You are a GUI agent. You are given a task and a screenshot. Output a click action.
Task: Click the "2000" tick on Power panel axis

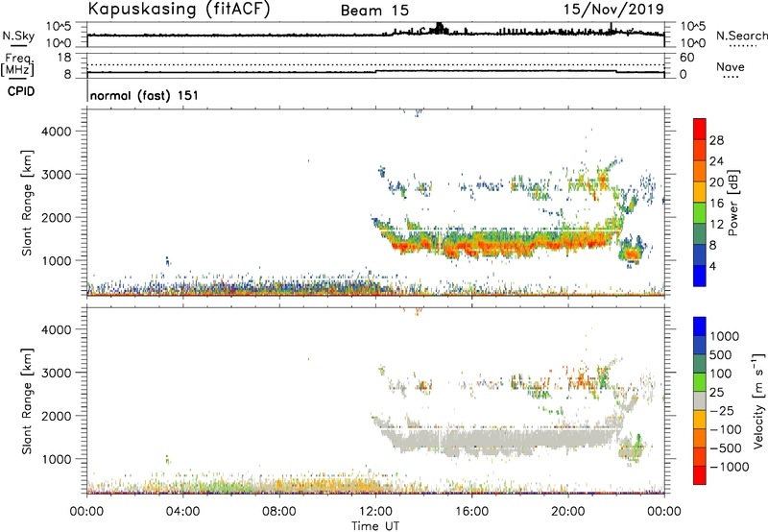pyautogui.click(x=56, y=217)
